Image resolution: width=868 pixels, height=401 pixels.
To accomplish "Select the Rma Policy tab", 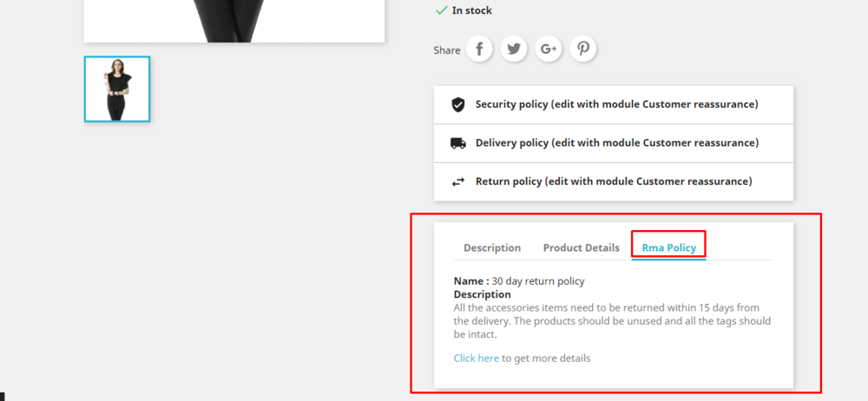I will [668, 247].
